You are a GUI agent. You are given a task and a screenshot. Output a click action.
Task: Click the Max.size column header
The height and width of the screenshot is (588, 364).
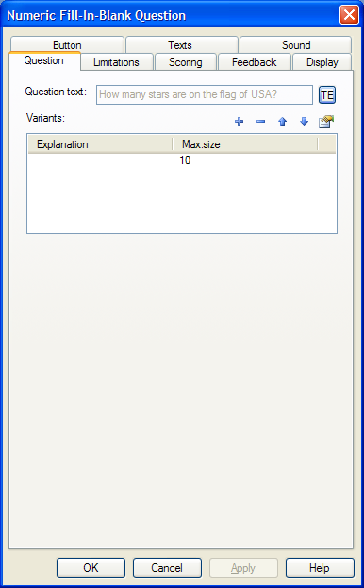coord(245,144)
